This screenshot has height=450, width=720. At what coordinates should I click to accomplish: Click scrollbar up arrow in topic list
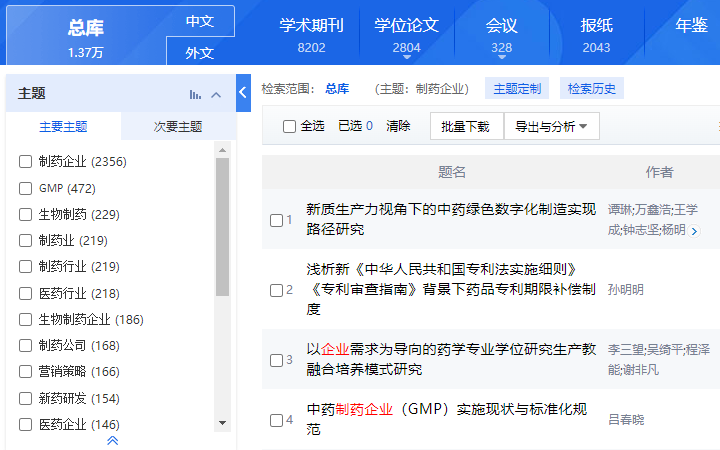click(x=222, y=150)
